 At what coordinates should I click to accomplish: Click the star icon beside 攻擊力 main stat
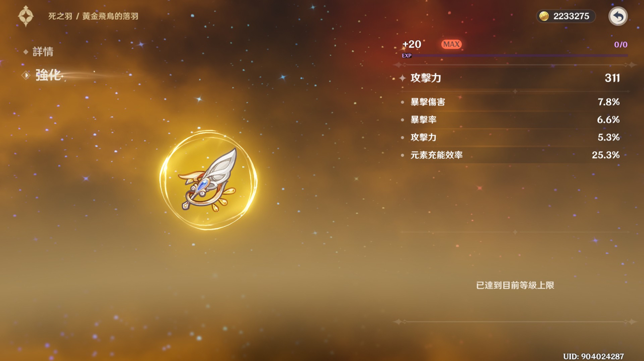click(x=403, y=78)
